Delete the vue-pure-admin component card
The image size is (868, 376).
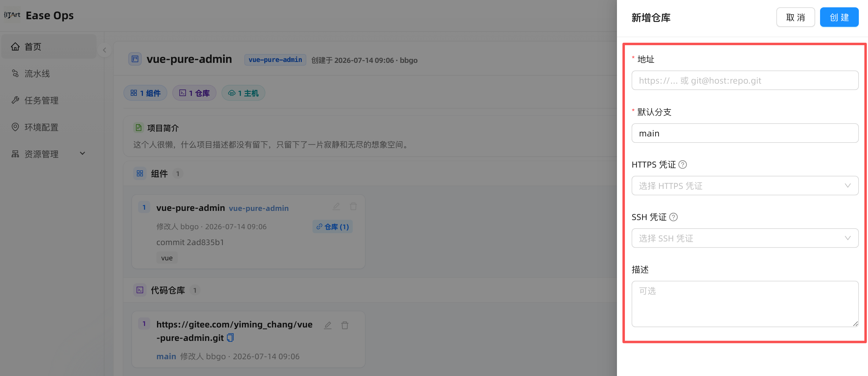tap(353, 206)
